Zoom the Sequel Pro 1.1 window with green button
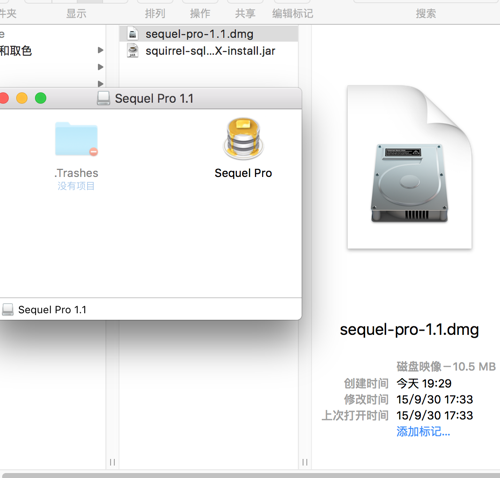500x478 pixels. tap(41, 98)
